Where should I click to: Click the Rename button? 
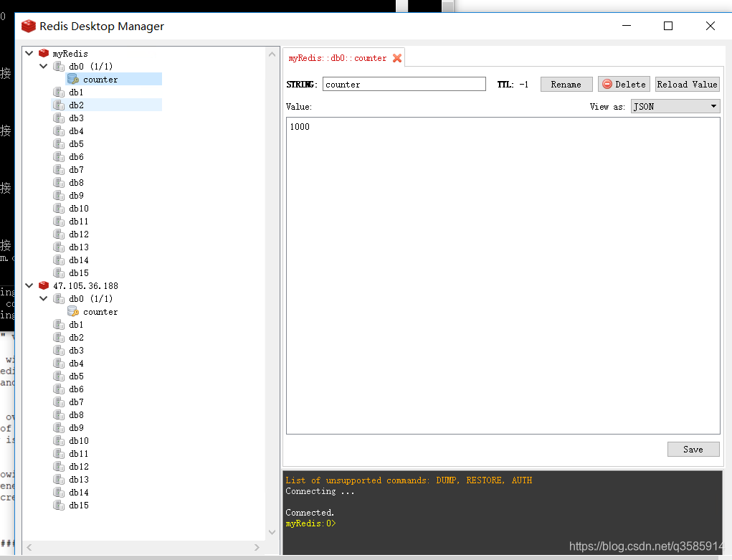point(566,84)
